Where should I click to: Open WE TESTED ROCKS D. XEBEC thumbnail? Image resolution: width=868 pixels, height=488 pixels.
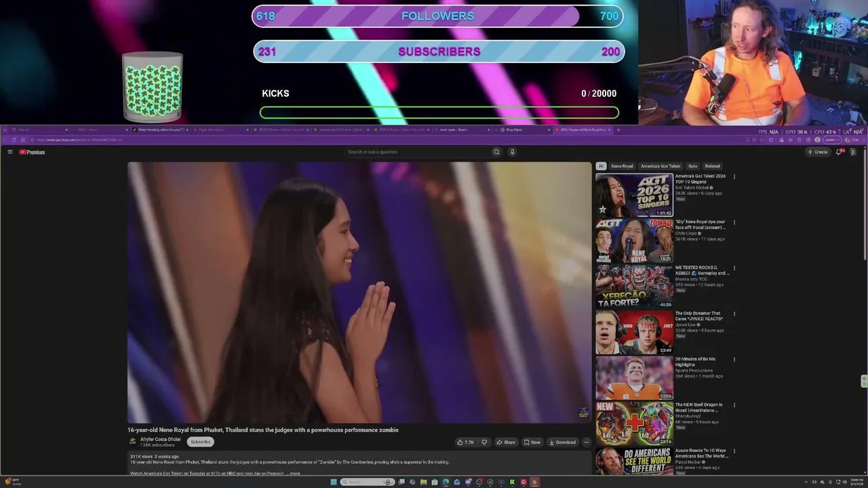point(634,287)
